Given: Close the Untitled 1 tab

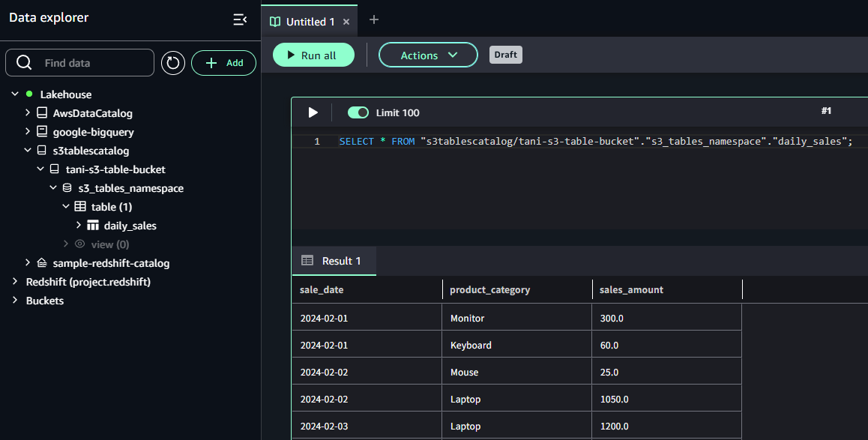Looking at the screenshot, I should [x=346, y=22].
